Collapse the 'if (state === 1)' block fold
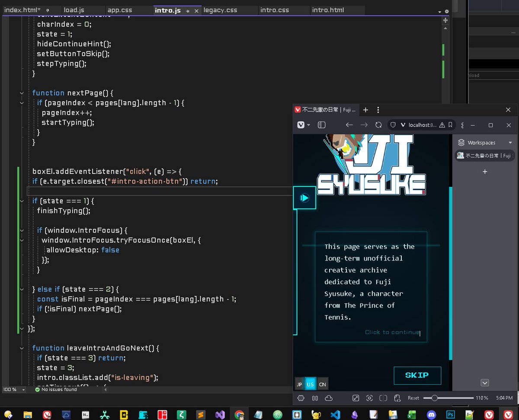519x420 pixels. (x=22, y=201)
